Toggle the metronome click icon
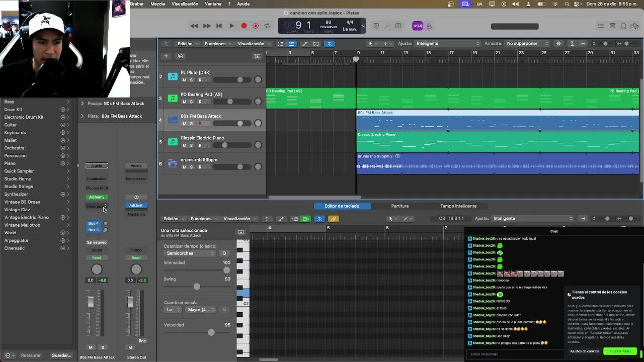Screen dimensions: 644x362 coord(429,26)
